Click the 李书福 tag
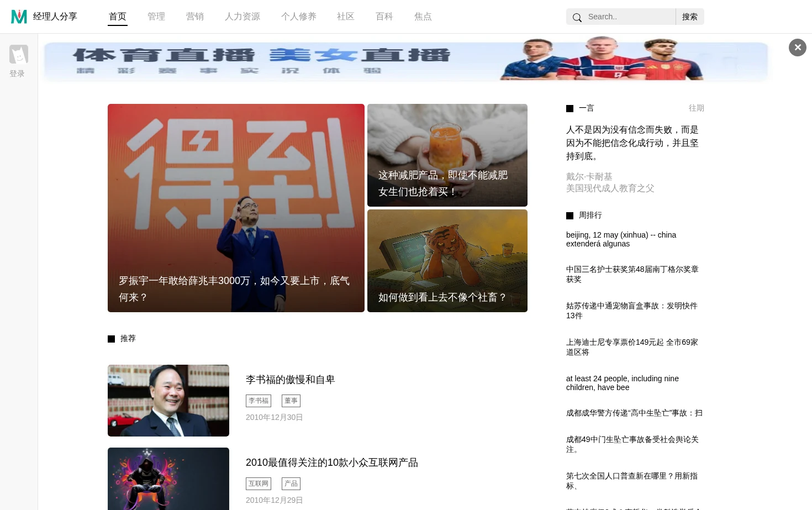Viewport: 812px width, 510px height. (259, 401)
